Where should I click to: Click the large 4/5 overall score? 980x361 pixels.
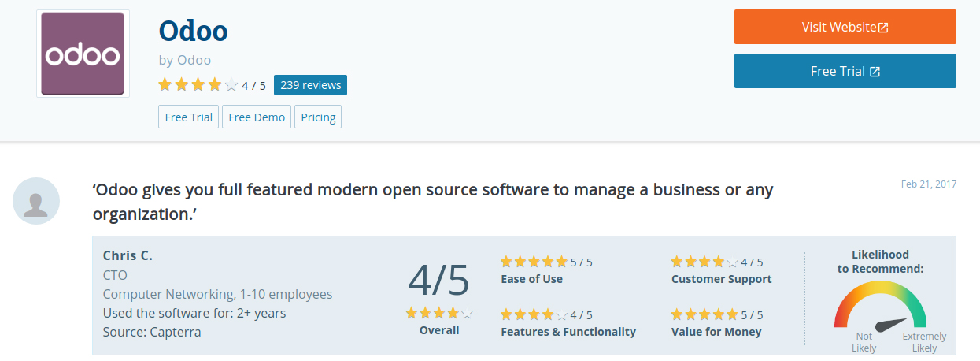pyautogui.click(x=438, y=281)
